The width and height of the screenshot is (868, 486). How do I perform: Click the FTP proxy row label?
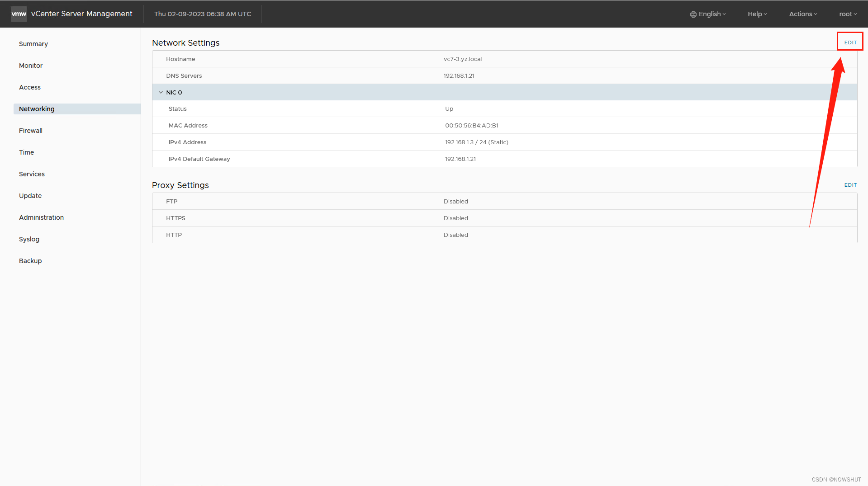172,202
